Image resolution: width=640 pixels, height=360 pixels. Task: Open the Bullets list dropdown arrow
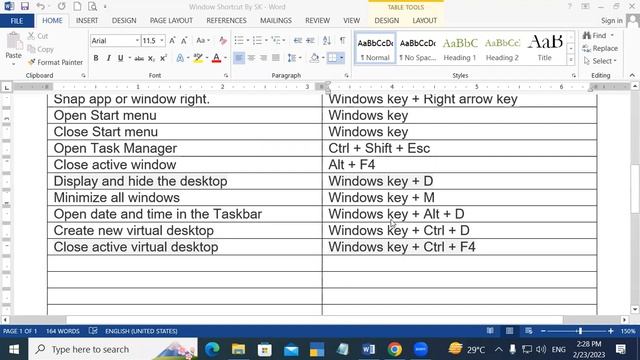(x=248, y=40)
